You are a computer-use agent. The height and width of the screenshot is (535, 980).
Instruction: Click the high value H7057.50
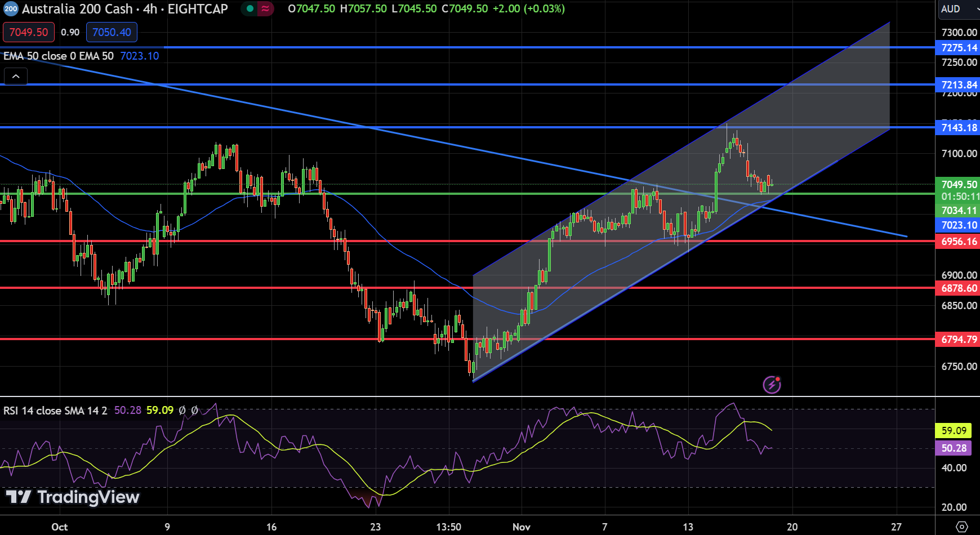click(x=363, y=9)
